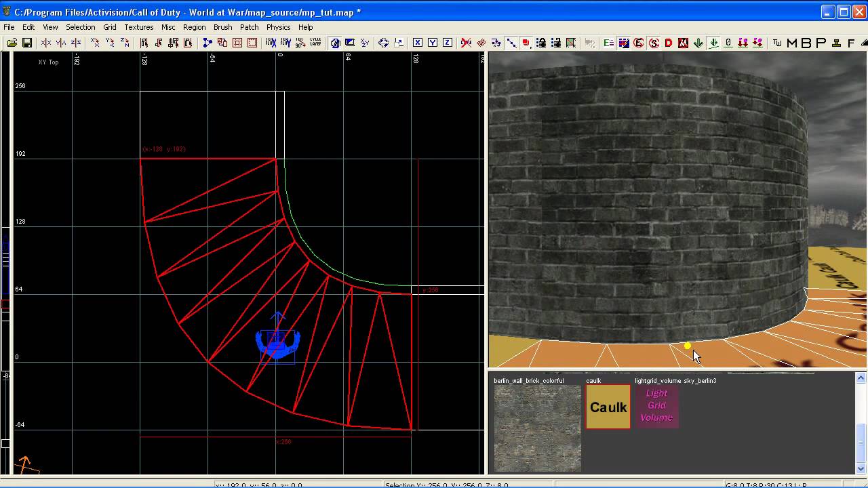Select the Caulk texture swatch
The height and width of the screenshot is (488, 868).
[608, 407]
